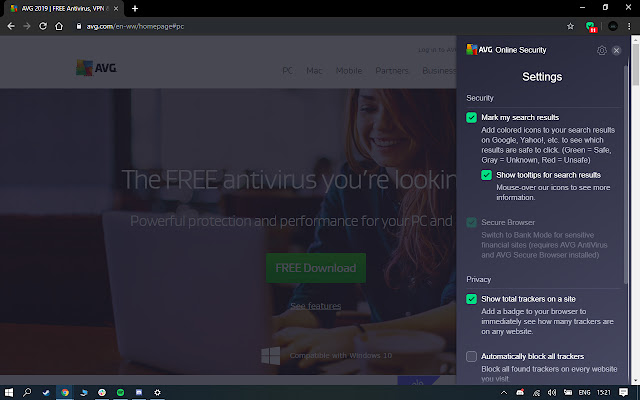
Task: Disable Show tooltips for search results
Action: (487, 175)
